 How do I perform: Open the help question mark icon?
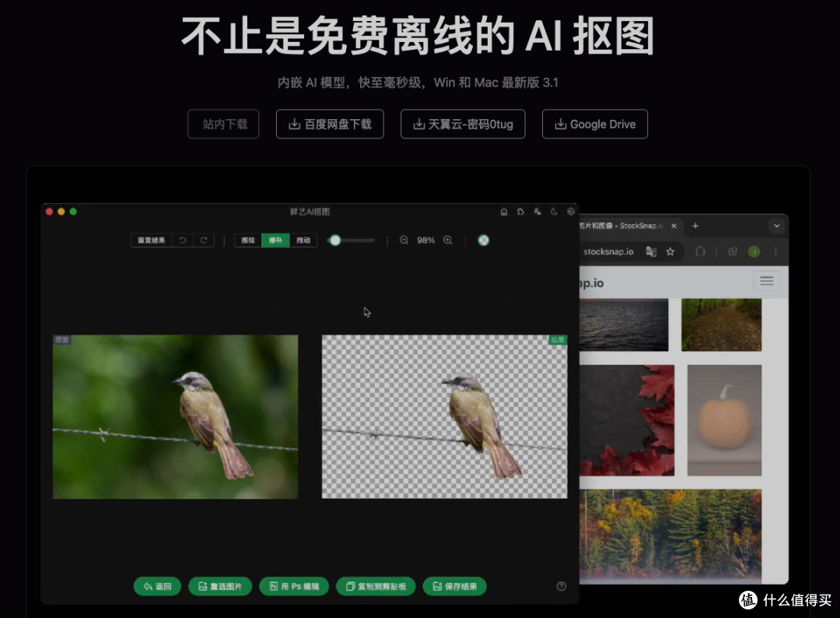point(562,586)
